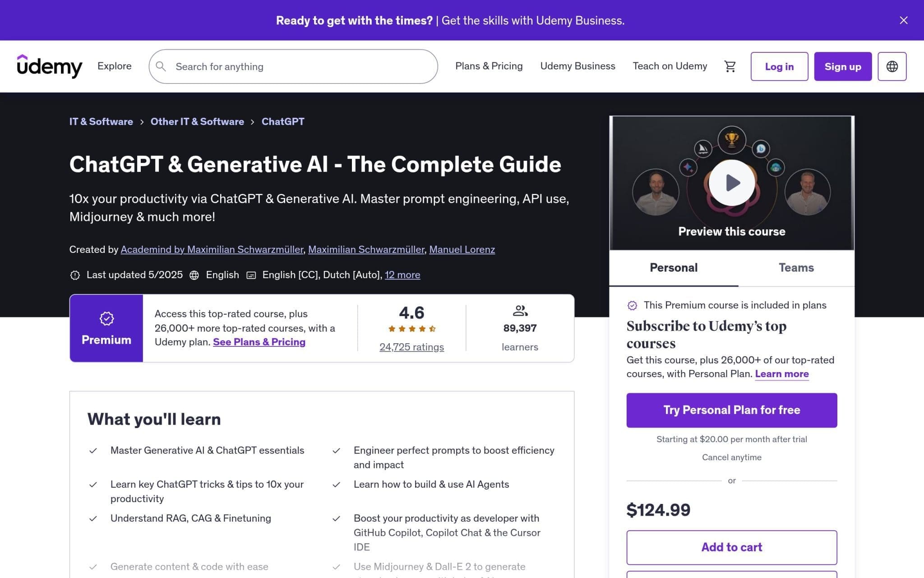The image size is (924, 578).
Task: Open Learn more about Personal Plan
Action: coord(782,374)
